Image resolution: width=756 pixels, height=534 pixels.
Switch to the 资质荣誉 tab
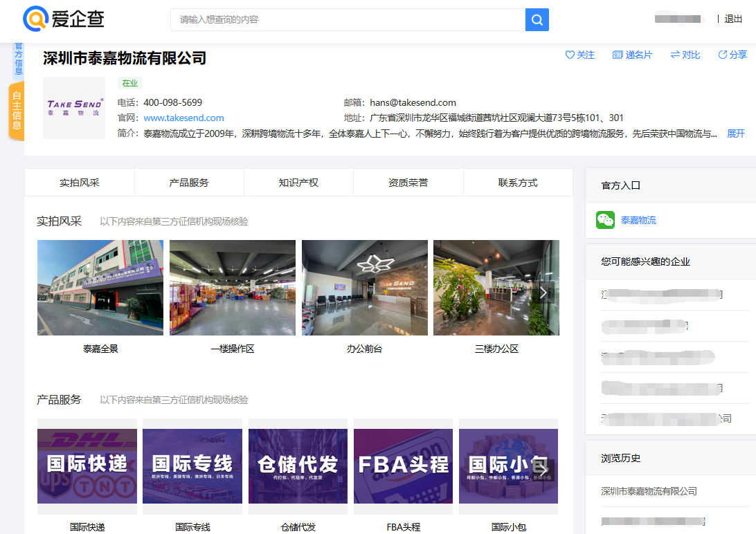(x=408, y=182)
